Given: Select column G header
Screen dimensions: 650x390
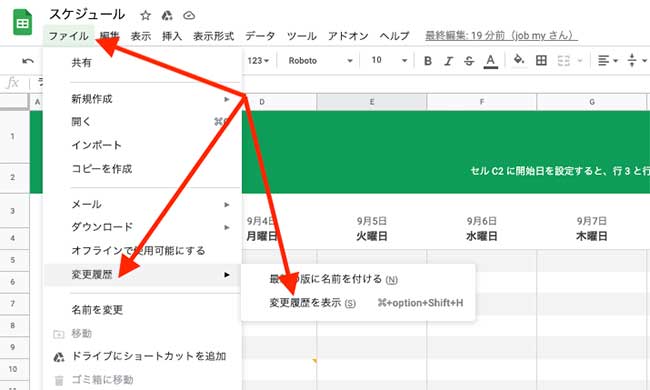Looking at the screenshot, I should point(592,102).
